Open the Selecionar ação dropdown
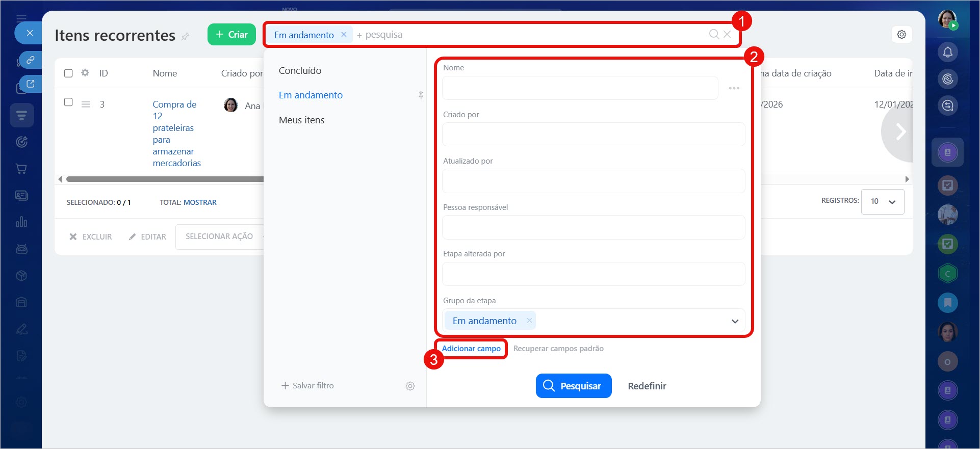 pos(220,236)
